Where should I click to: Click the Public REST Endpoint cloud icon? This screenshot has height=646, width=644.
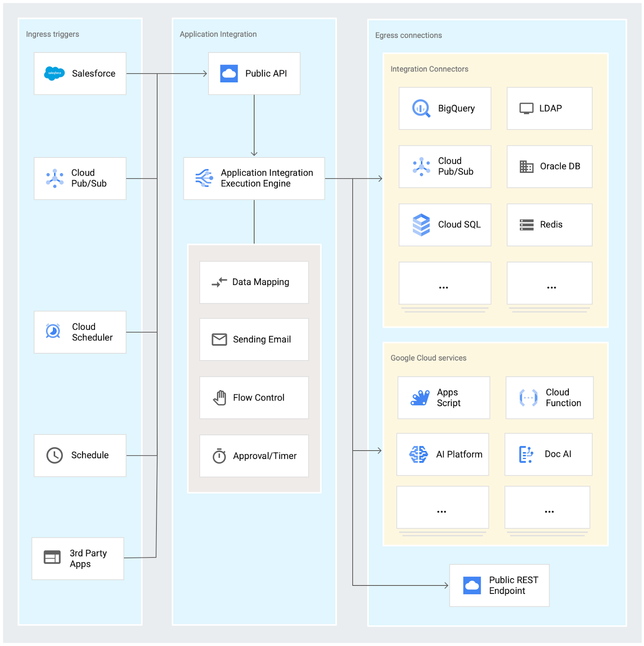pyautogui.click(x=472, y=585)
